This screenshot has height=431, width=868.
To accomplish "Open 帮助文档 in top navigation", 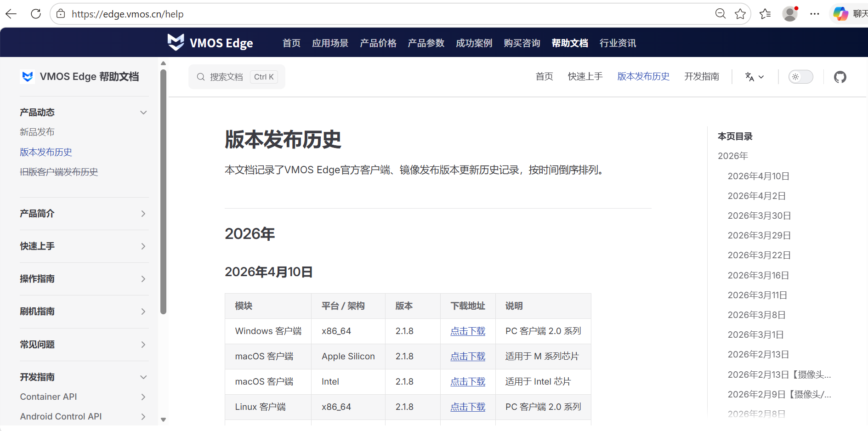I will click(x=570, y=43).
